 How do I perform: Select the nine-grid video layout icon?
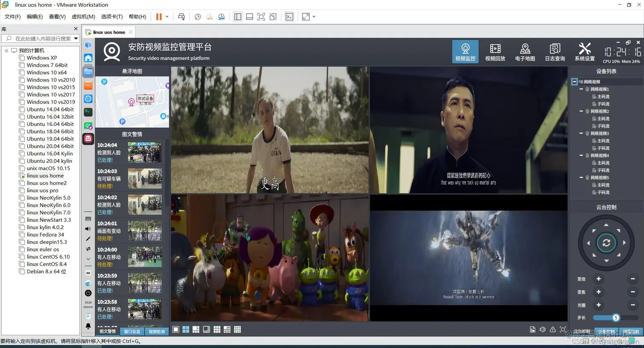(217, 329)
